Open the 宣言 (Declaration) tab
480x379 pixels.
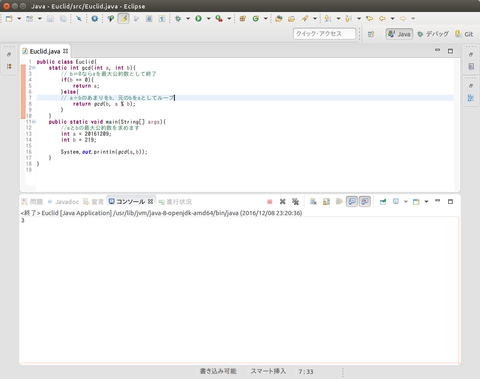(x=93, y=202)
